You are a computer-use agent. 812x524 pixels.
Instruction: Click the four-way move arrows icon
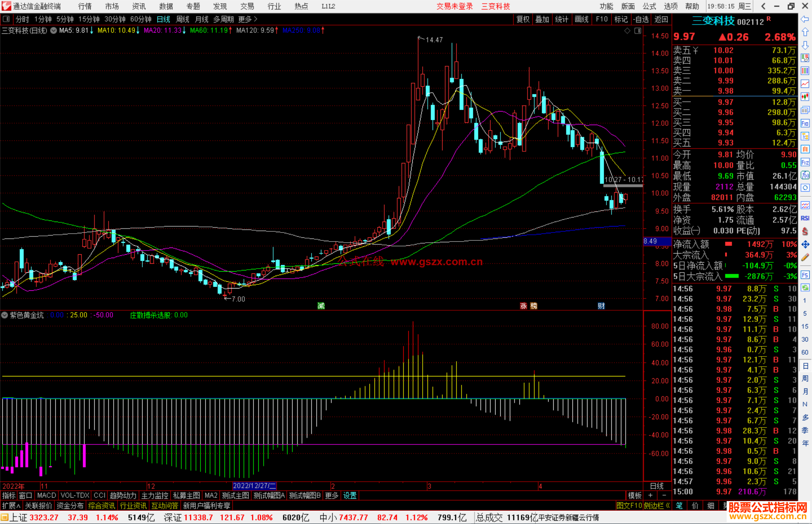click(x=805, y=245)
